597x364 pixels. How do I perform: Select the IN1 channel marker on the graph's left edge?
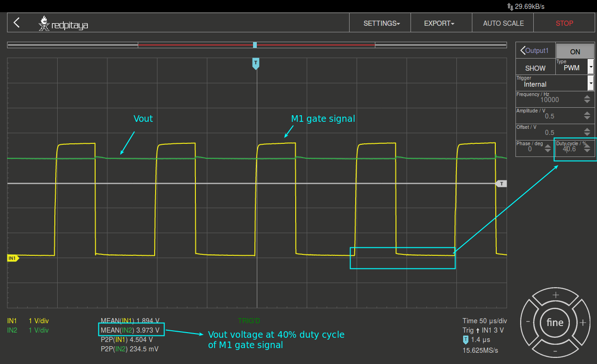[x=13, y=258]
